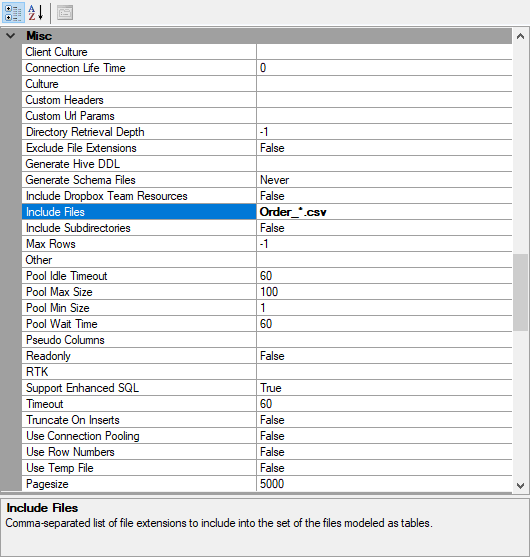Open Property Pages toolbar icon
This screenshot has width=530, height=557.
pyautogui.click(x=65, y=13)
